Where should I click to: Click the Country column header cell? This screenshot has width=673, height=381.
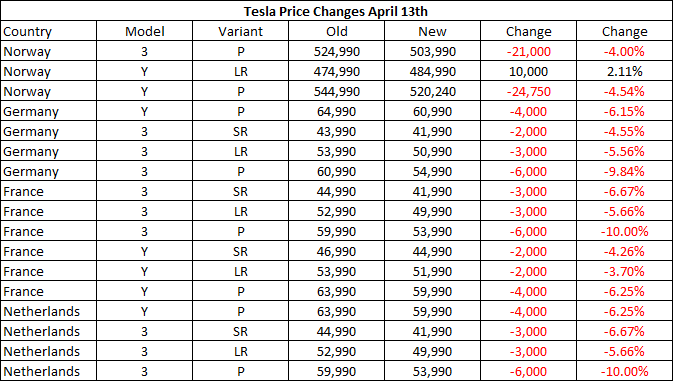[49, 31]
